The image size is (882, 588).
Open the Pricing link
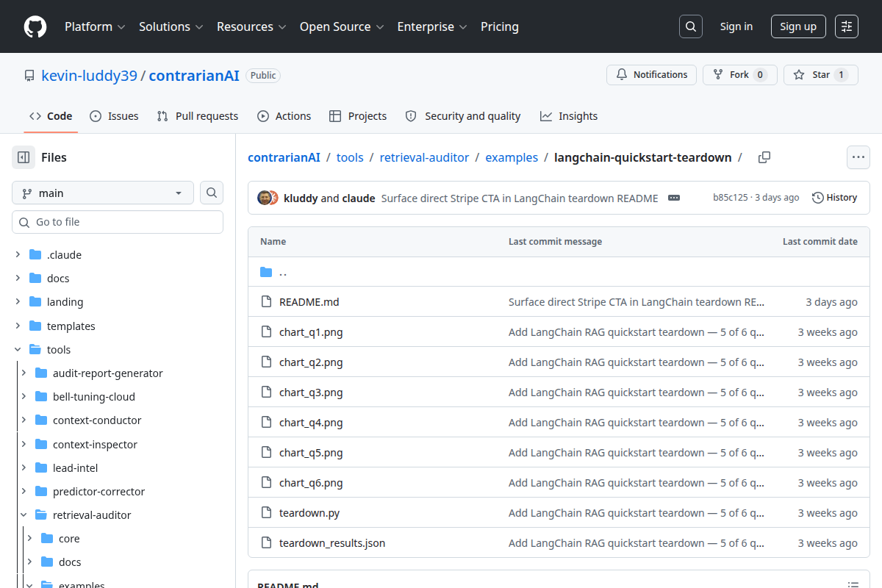(x=500, y=26)
